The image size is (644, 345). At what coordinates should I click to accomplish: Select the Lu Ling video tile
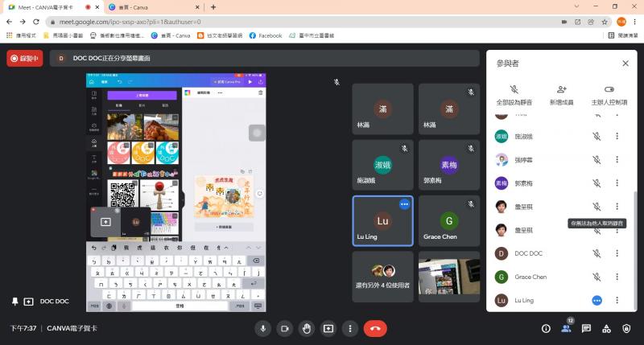[382, 220]
